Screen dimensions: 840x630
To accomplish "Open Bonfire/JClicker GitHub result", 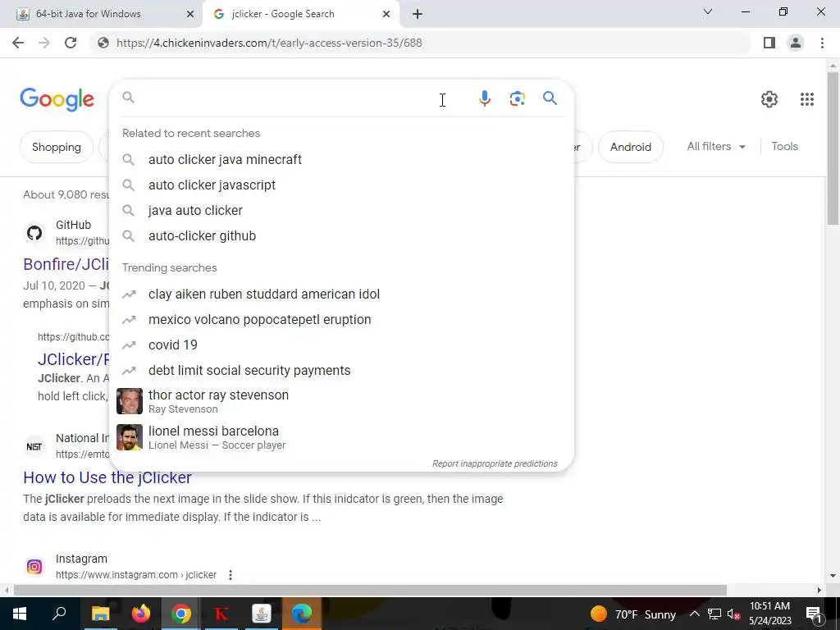I will click(66, 264).
